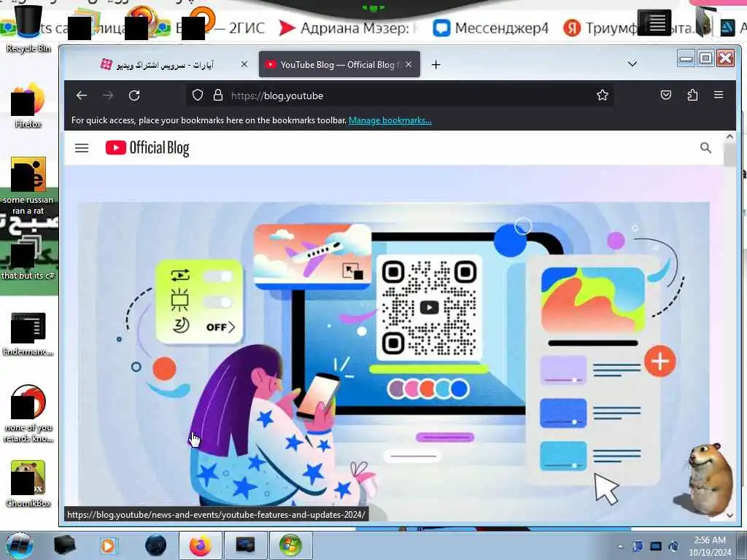Image resolution: width=747 pixels, height=560 pixels.
Task: Close the YouTube Blog tab
Action: (x=409, y=64)
